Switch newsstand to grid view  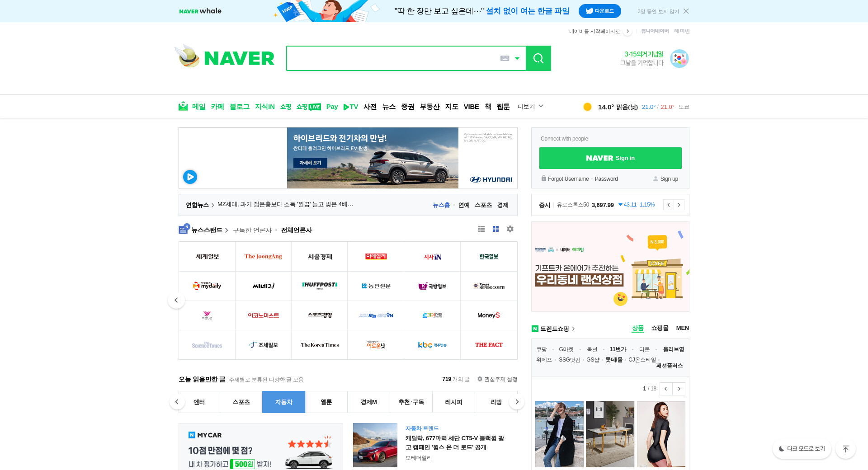pyautogui.click(x=496, y=229)
